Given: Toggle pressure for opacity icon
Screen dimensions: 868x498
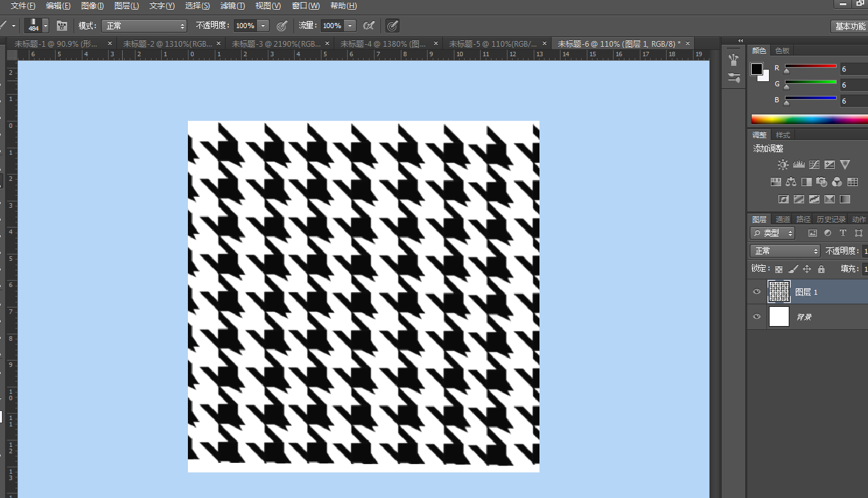Looking at the screenshot, I should pyautogui.click(x=282, y=26).
